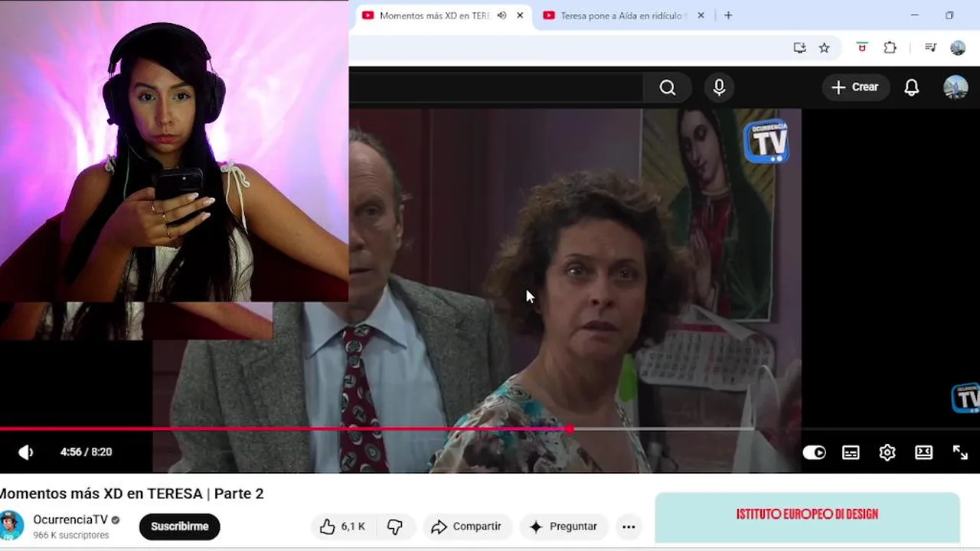Bookmark this page with the star icon
Screen dimensions: 980x551
[824, 47]
